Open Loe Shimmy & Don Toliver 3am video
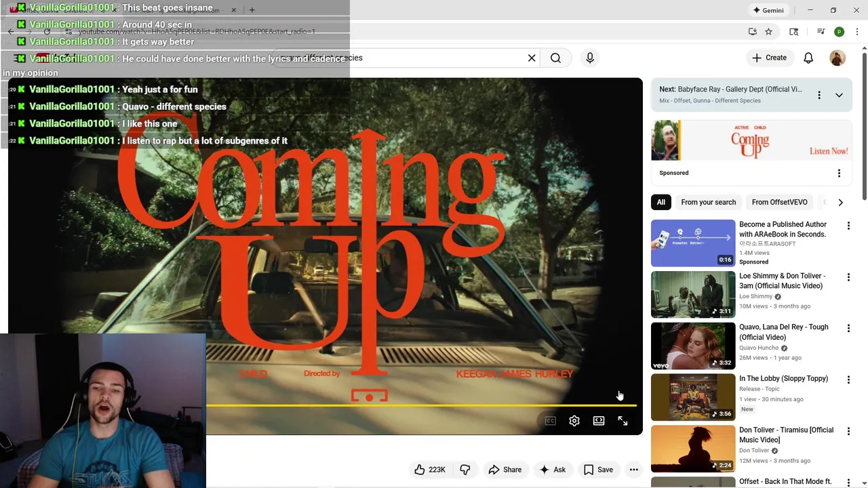The image size is (868, 488). 782,281
